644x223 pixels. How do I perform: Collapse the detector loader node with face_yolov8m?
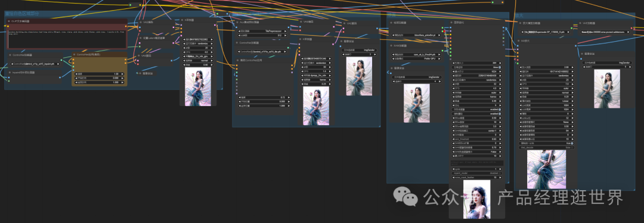click(391, 23)
